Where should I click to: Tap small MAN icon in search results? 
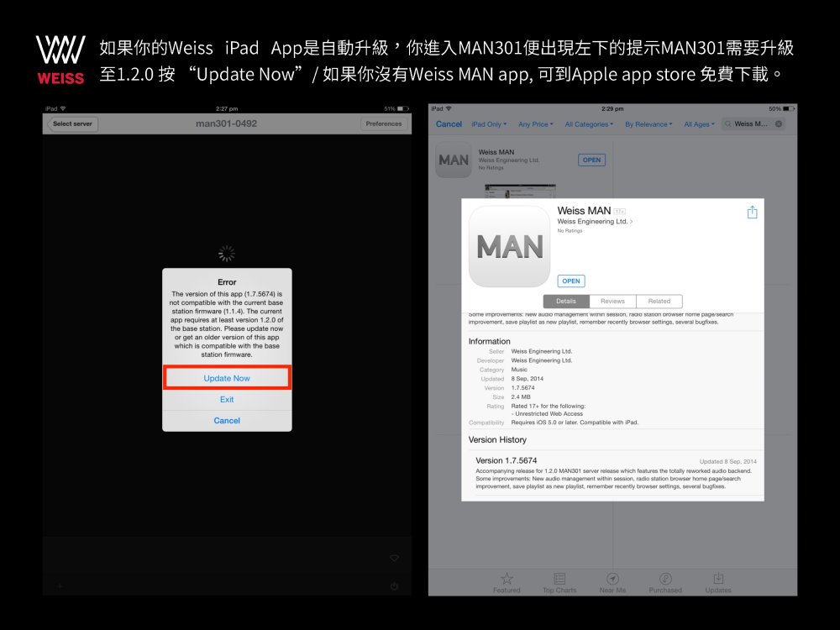[x=454, y=160]
